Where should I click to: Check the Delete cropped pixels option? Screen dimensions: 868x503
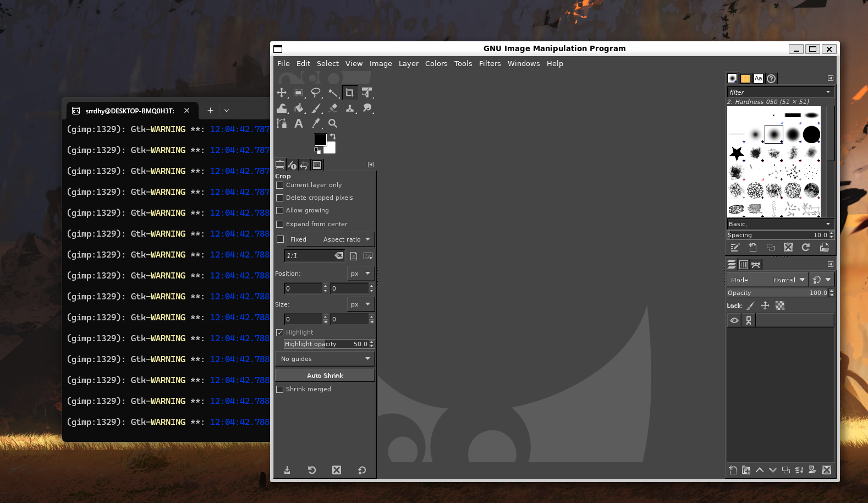click(x=280, y=198)
